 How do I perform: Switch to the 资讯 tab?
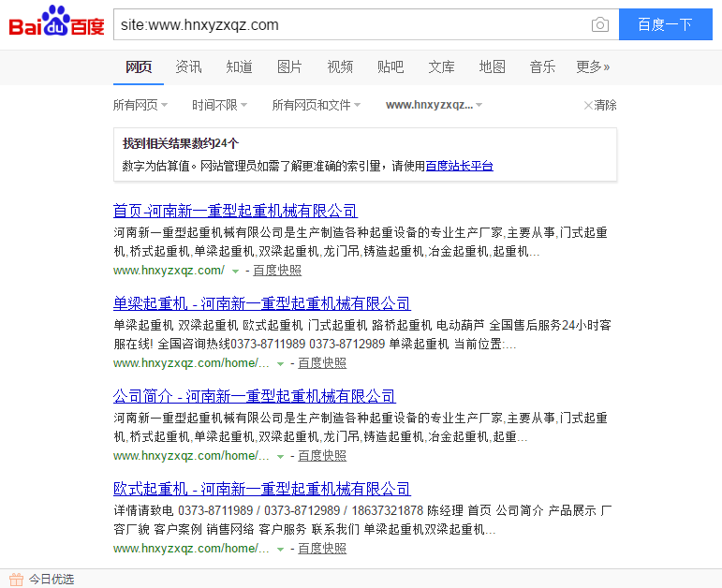pyautogui.click(x=189, y=67)
